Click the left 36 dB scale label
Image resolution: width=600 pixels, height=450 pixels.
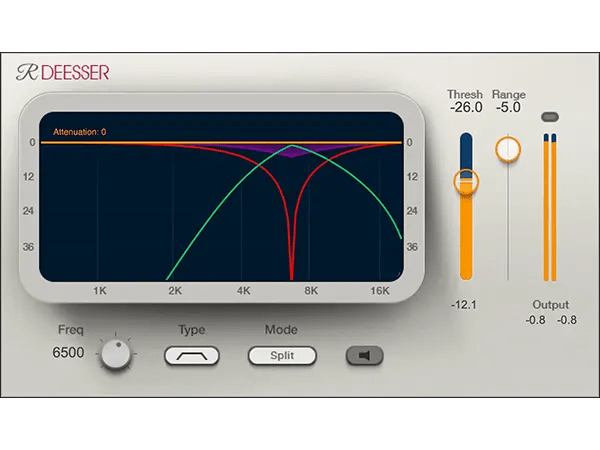coord(28,247)
